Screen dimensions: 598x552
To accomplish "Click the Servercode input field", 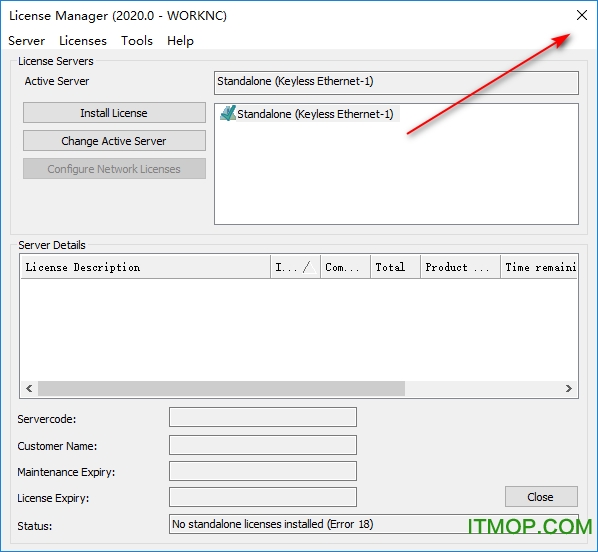I will click(x=263, y=417).
